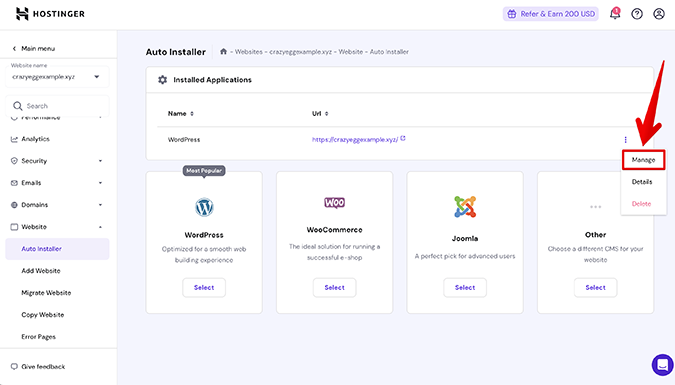
Task: Click the Installed Applications gear icon
Action: pyautogui.click(x=162, y=80)
